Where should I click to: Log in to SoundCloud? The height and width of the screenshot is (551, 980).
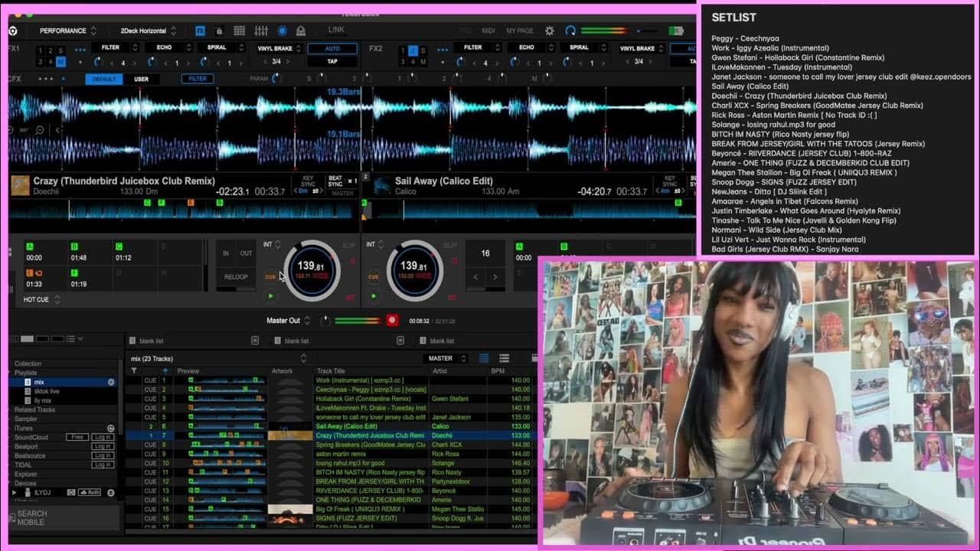coord(103,437)
